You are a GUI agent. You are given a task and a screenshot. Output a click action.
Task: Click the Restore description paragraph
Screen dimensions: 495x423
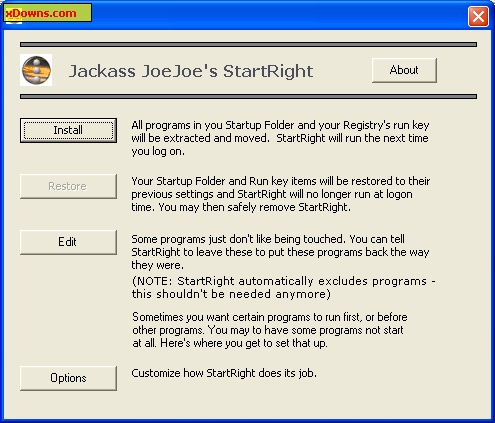[x=280, y=194]
